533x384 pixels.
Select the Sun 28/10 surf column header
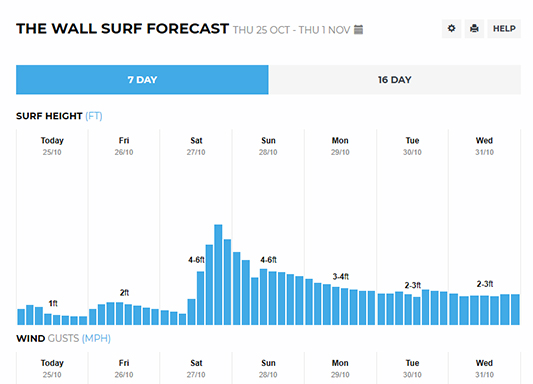coord(268,146)
